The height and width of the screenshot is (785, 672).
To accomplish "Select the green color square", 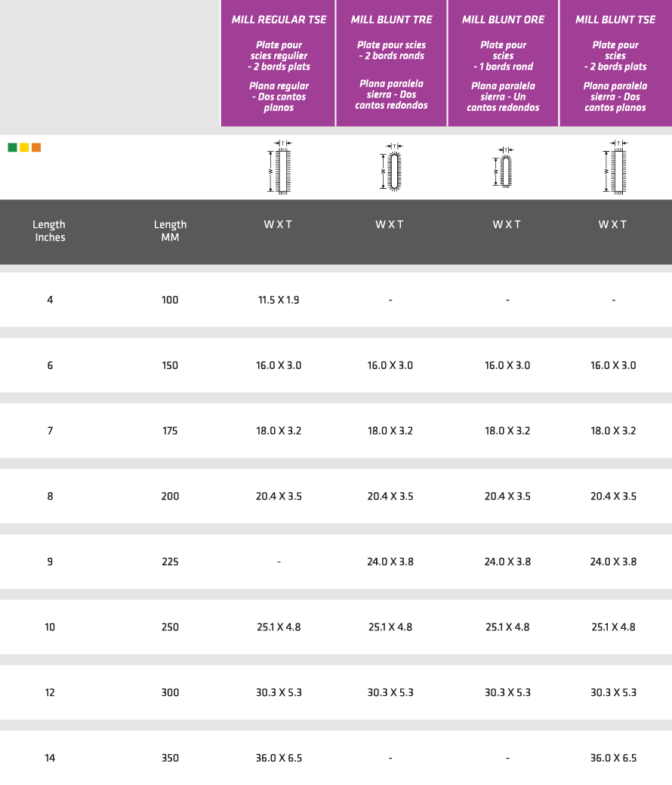I will click(12, 147).
